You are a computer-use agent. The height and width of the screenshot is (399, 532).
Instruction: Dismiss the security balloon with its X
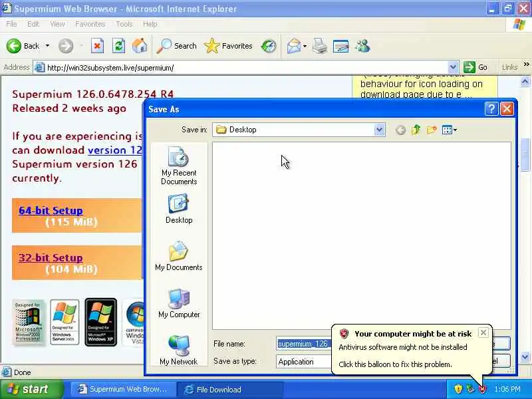(x=483, y=332)
